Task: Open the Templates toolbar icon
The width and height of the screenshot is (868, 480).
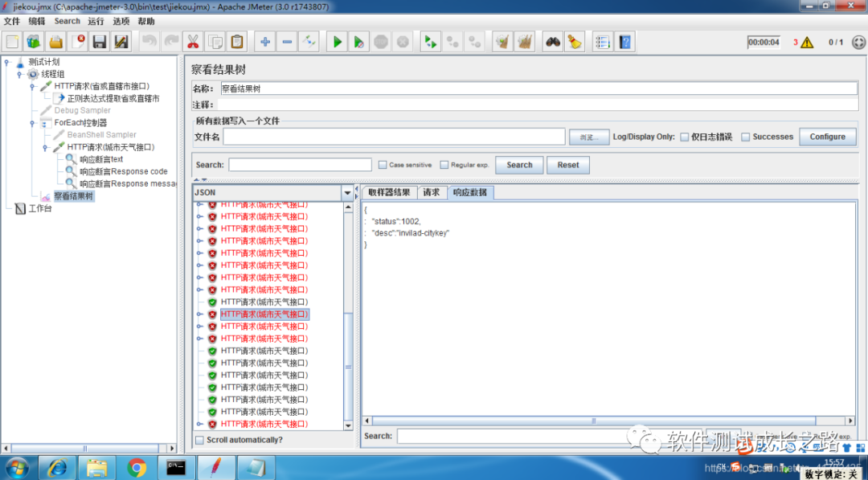Action: coord(34,42)
